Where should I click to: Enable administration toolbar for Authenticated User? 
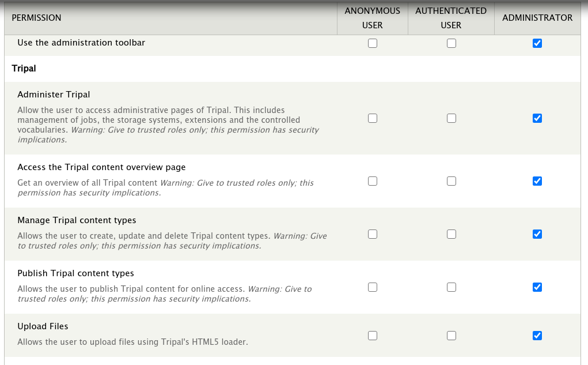click(452, 43)
